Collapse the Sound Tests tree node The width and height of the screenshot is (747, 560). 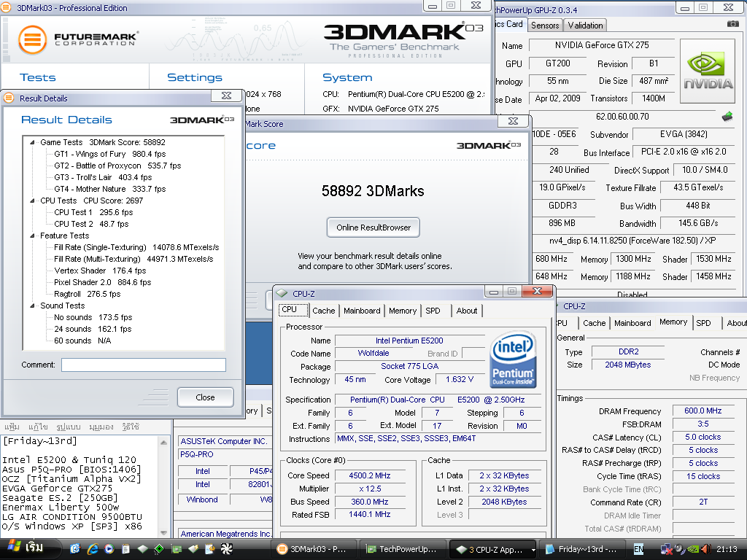(33, 306)
